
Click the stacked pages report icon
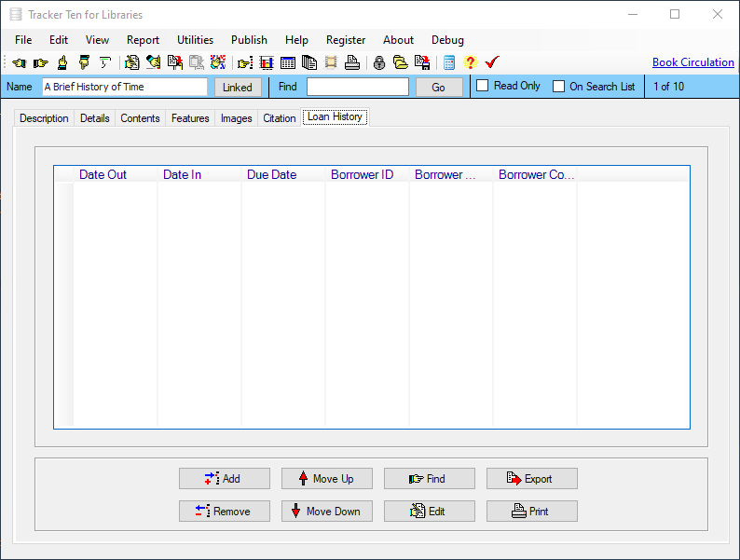pyautogui.click(x=309, y=62)
